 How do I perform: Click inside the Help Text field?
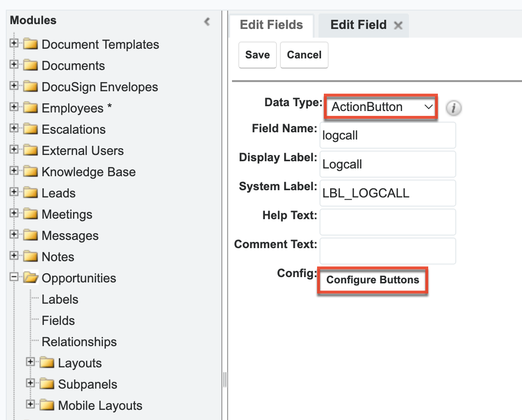(x=387, y=222)
